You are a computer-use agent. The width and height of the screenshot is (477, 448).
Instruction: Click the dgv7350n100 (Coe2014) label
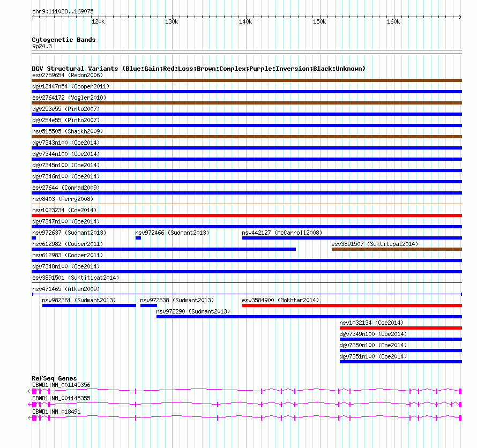click(x=373, y=345)
